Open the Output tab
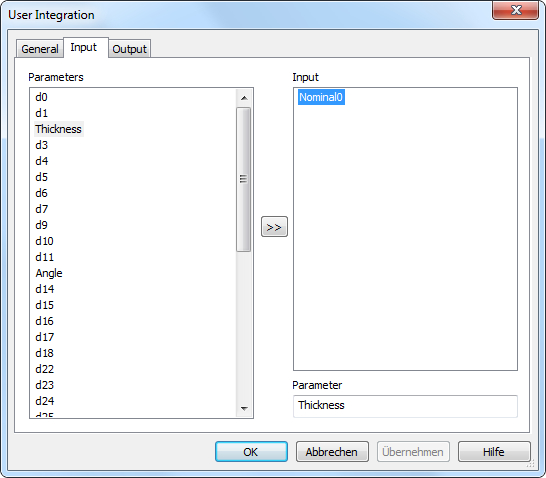 [130, 49]
